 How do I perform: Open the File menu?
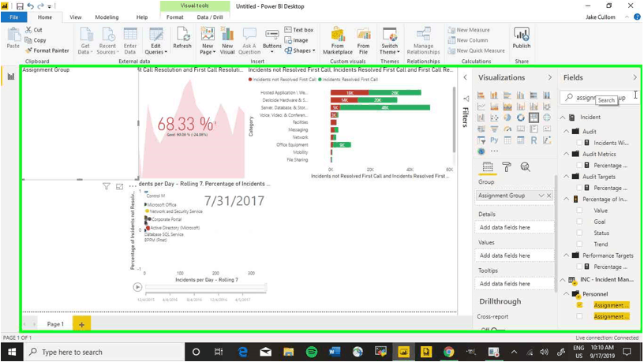[x=14, y=17]
